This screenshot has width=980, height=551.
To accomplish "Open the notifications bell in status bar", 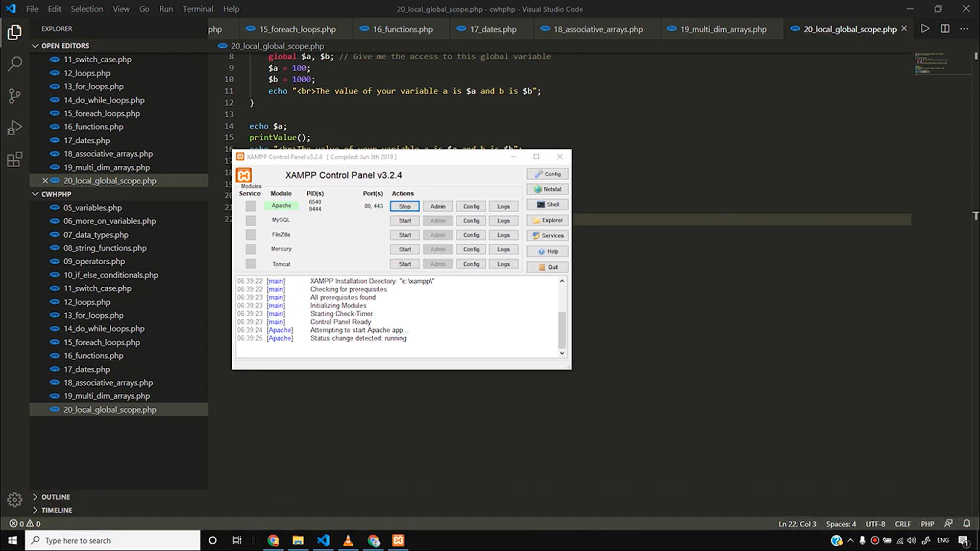I will [967, 523].
